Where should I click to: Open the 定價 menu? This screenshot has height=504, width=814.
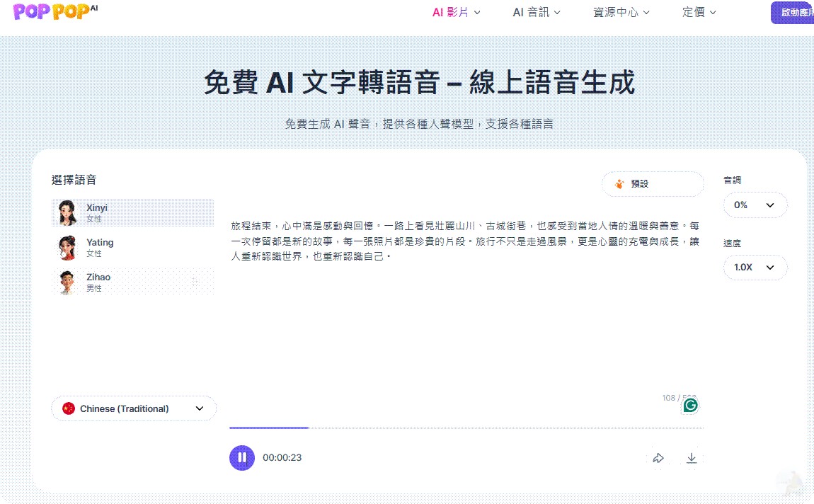[x=699, y=12]
